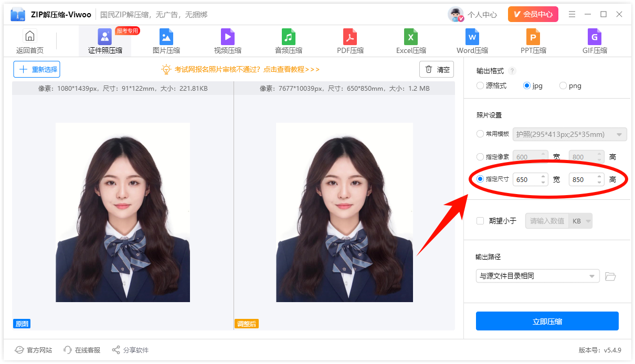The width and height of the screenshot is (635, 364).
Task: Select 源格式 output format radio button
Action: point(480,85)
